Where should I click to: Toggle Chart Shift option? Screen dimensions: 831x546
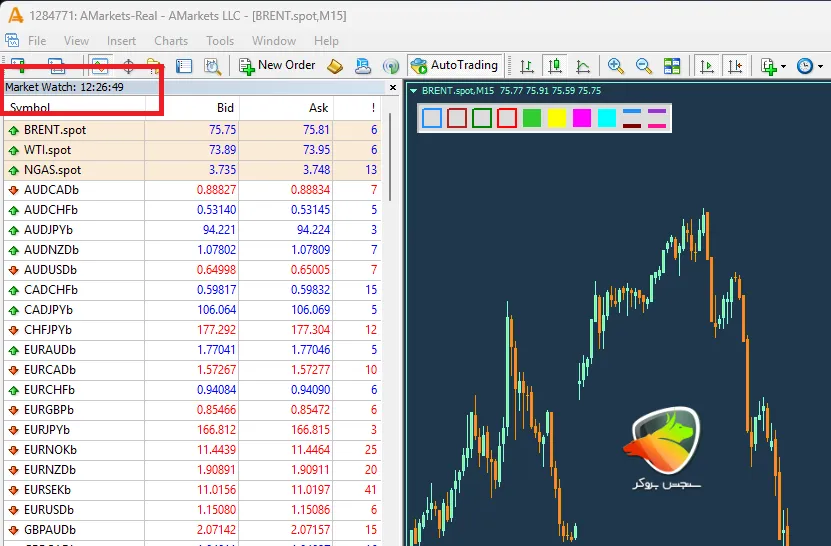(x=735, y=66)
